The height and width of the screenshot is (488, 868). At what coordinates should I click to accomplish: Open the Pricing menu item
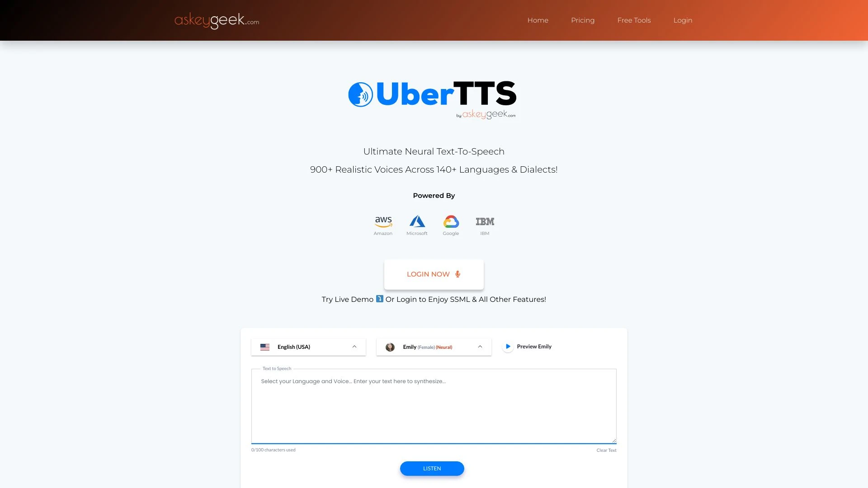583,20
